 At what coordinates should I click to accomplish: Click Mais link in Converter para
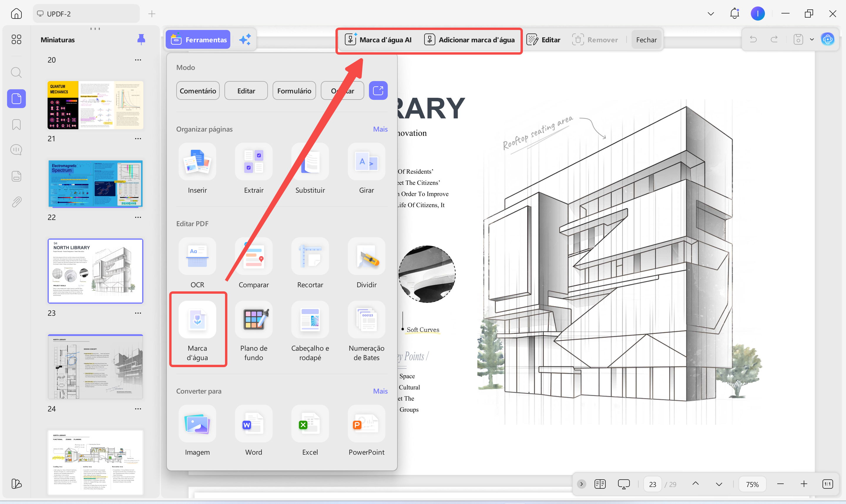click(380, 391)
